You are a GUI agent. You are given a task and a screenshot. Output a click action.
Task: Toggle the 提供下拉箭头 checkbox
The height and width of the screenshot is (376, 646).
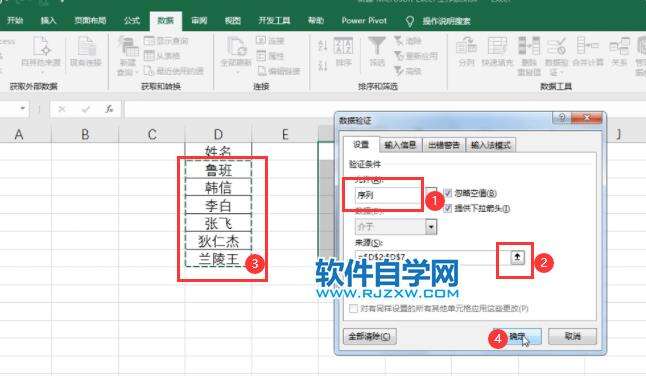click(448, 208)
